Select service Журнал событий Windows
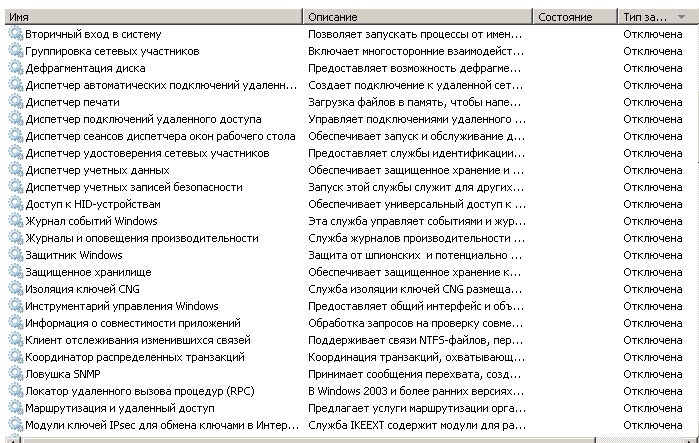 click(x=91, y=221)
